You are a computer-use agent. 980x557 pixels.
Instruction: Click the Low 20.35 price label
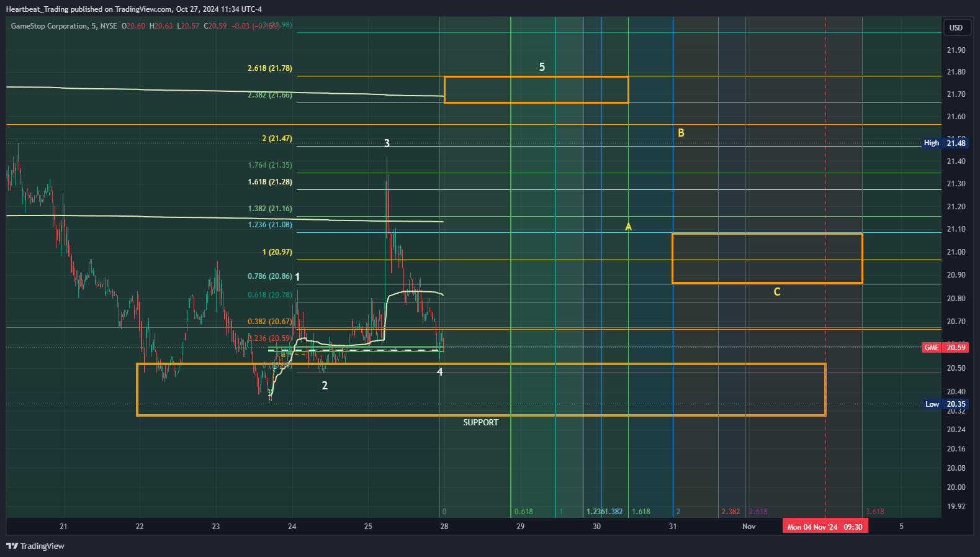[945, 404]
